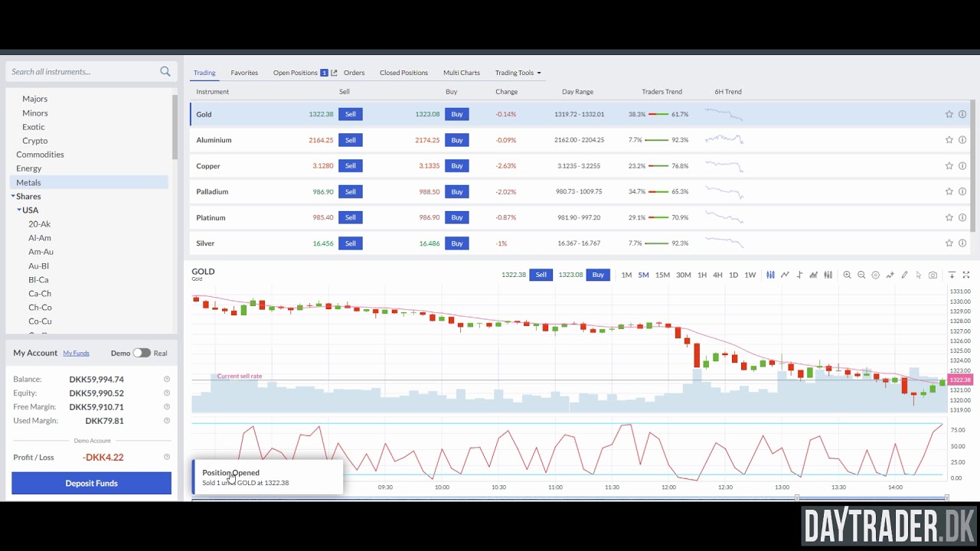Open Multi Charts tab
This screenshot has width=980, height=551.
click(462, 73)
